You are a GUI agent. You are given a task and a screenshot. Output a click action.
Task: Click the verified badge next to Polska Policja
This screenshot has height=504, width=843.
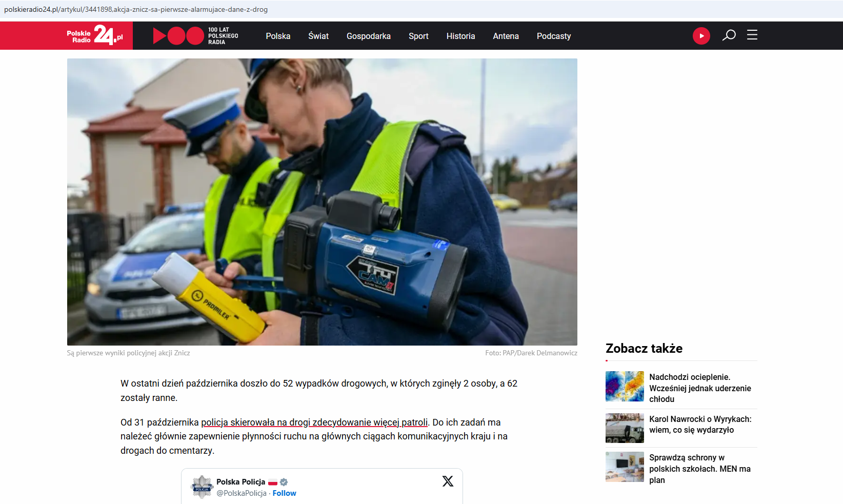284,482
